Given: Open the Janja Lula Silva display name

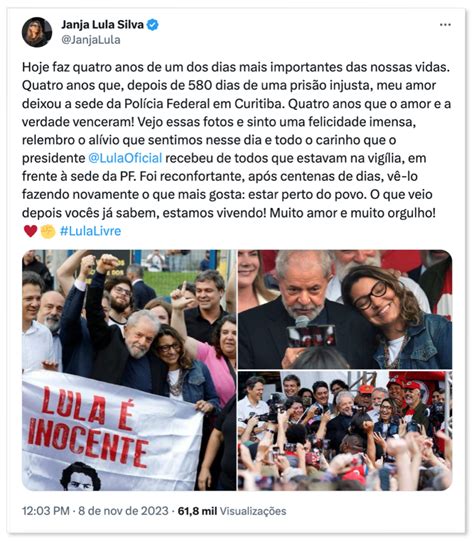Looking at the screenshot, I should pyautogui.click(x=102, y=25).
